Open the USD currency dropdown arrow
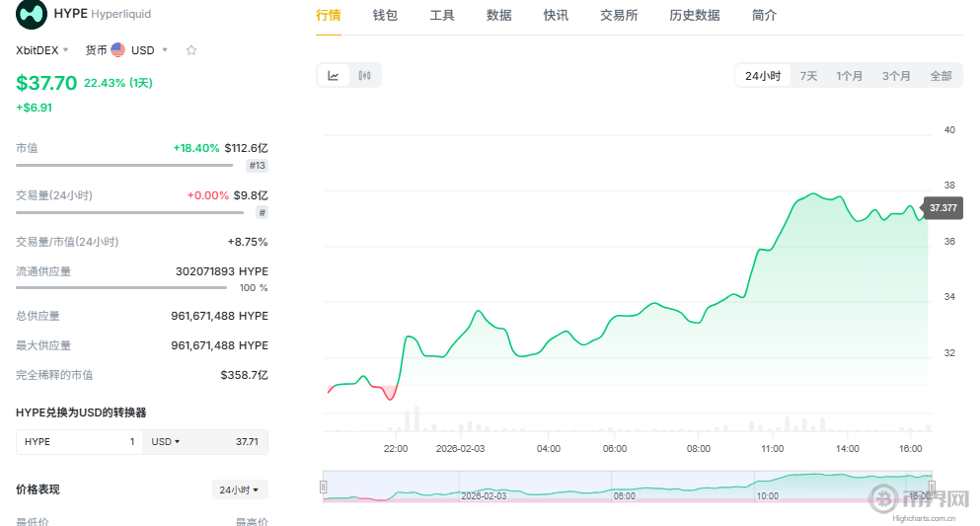This screenshot has width=980, height=526. pyautogui.click(x=165, y=50)
